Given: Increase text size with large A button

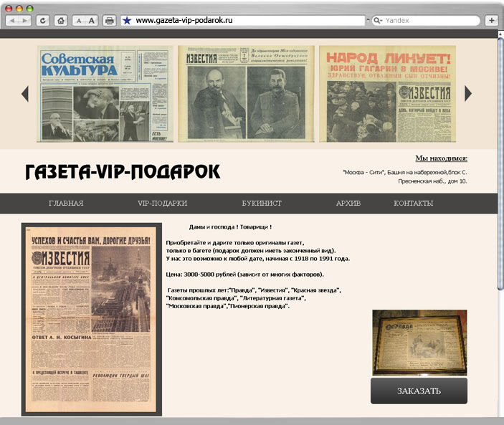Looking at the screenshot, I should pyautogui.click(x=92, y=21).
